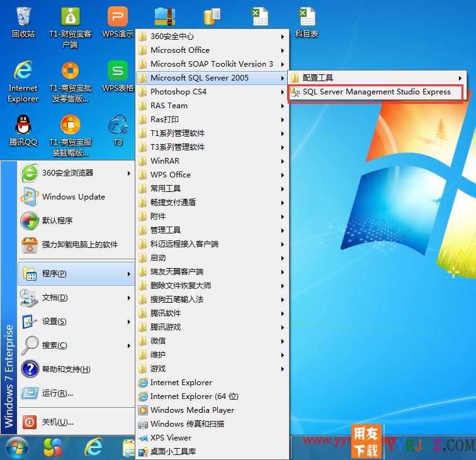
Task: Open 常用工具 program folder
Action: (x=212, y=189)
